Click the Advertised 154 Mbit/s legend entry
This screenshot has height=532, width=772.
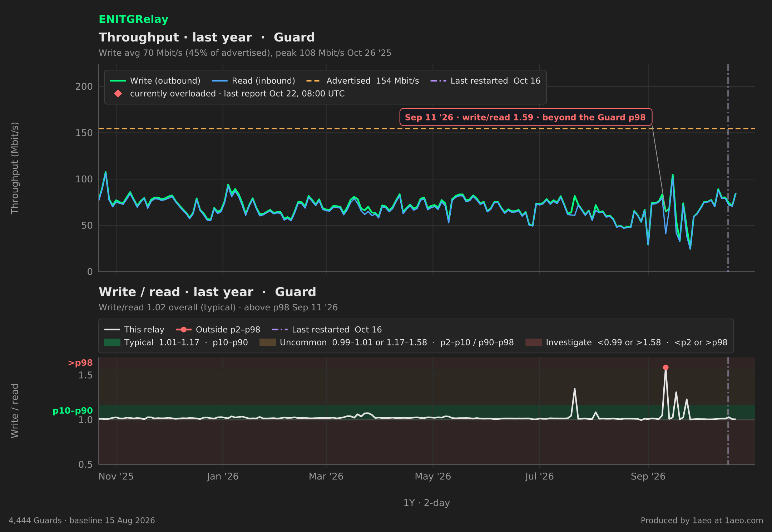(363, 81)
